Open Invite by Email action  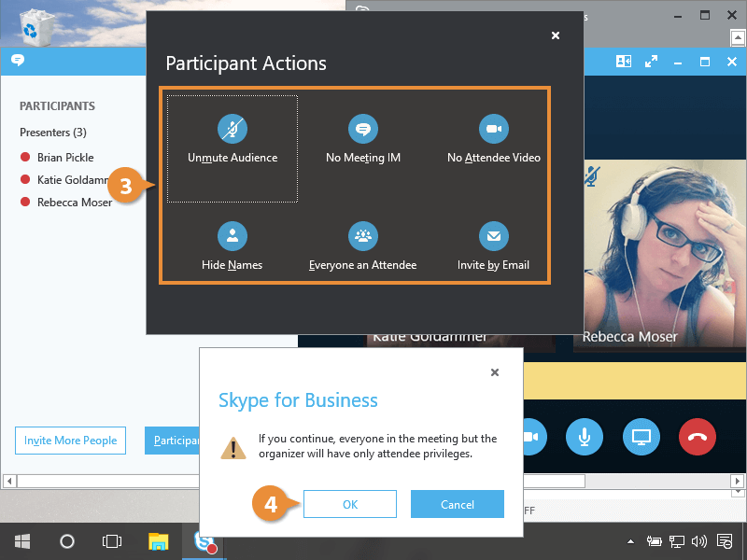(493, 234)
